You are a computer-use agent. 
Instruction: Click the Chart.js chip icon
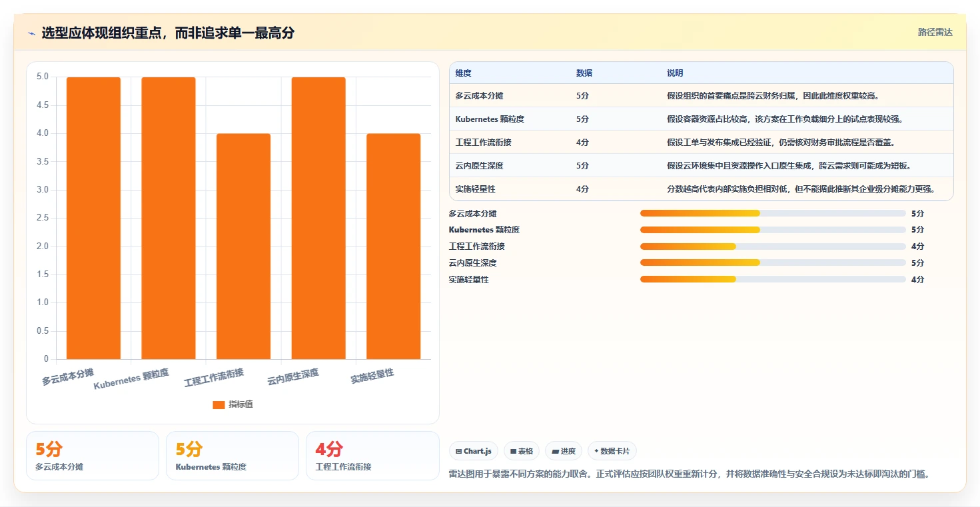point(459,452)
